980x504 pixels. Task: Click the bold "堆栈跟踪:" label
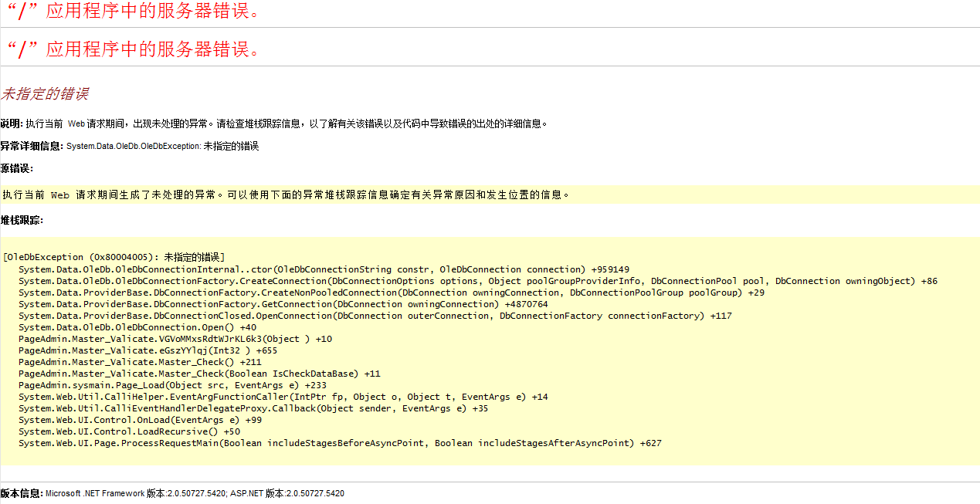22,220
